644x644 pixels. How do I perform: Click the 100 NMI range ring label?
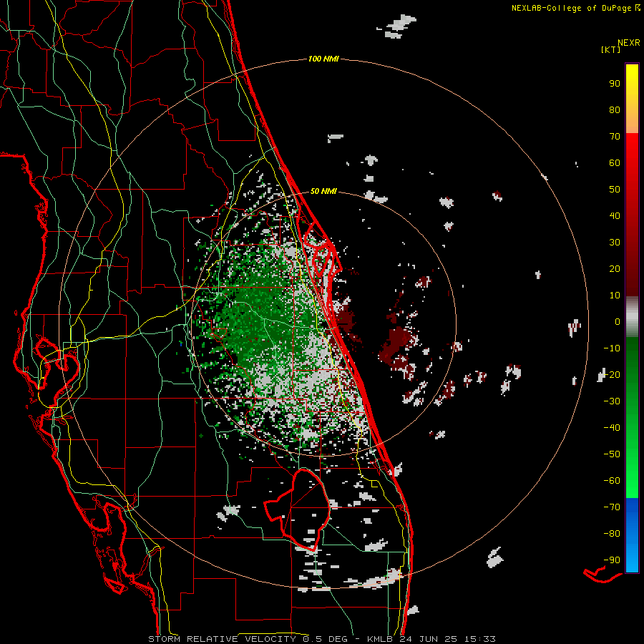[x=323, y=59]
